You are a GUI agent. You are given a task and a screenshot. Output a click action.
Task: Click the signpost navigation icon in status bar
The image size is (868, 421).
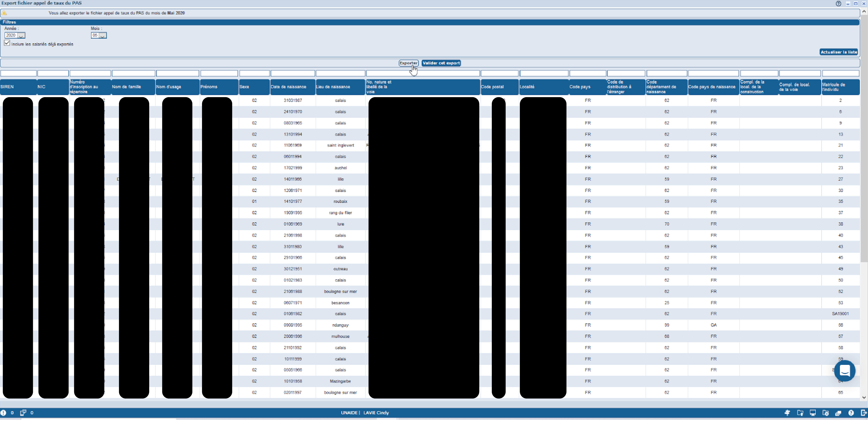coord(788,413)
